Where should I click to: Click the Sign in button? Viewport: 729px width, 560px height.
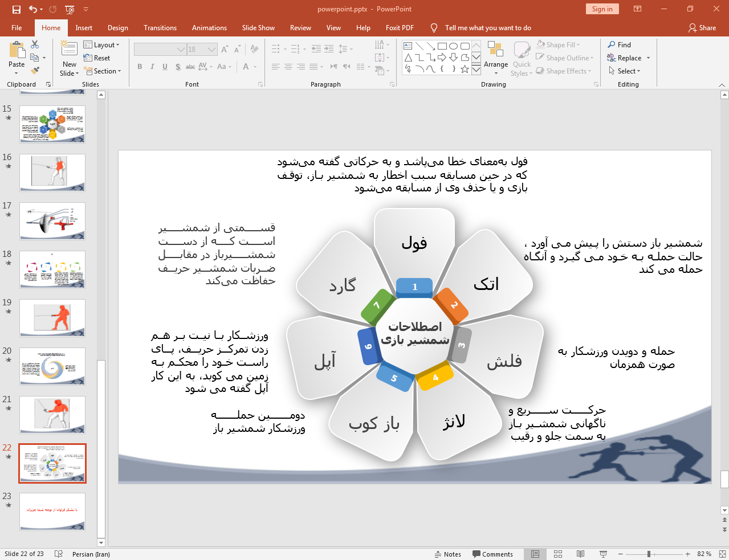pos(602,9)
